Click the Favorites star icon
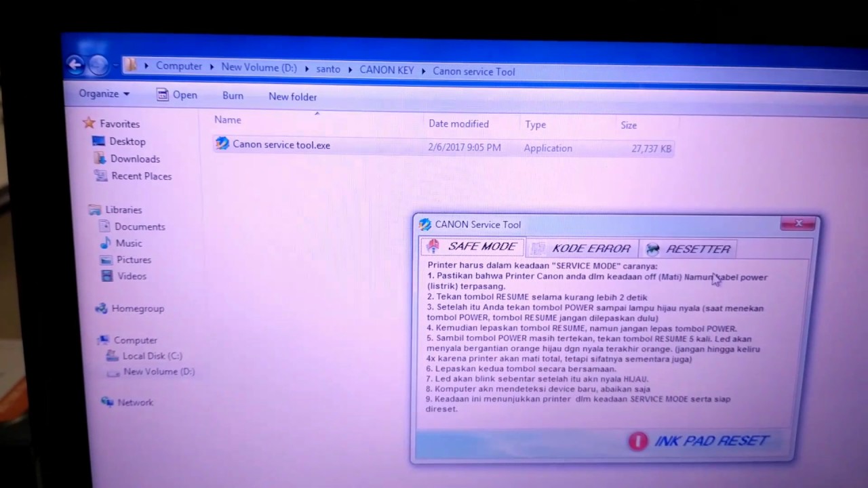868x488 pixels. click(x=89, y=123)
